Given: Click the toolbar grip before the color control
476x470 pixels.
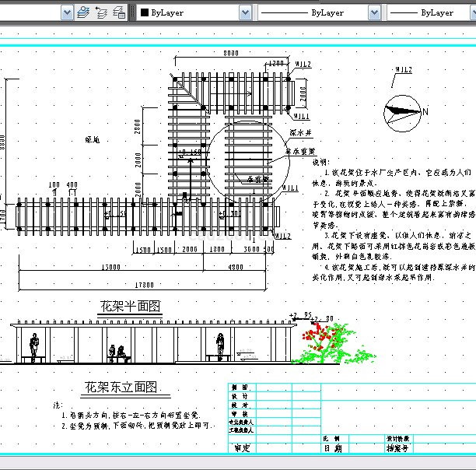Looking at the screenshot, I should (x=134, y=12).
